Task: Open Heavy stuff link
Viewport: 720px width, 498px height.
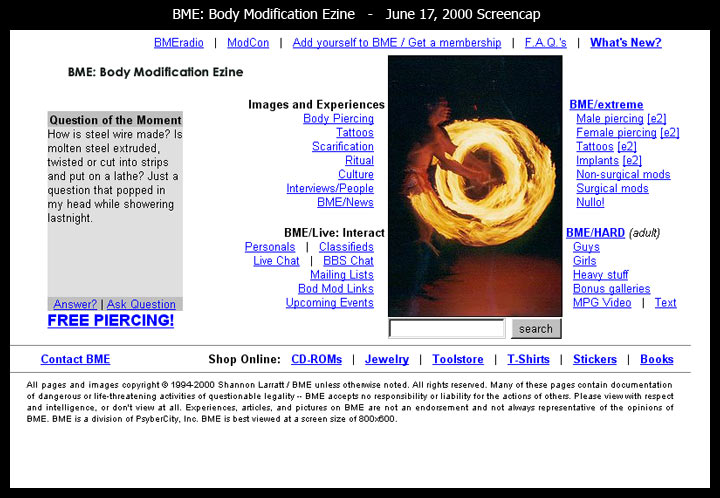Action: 601,275
